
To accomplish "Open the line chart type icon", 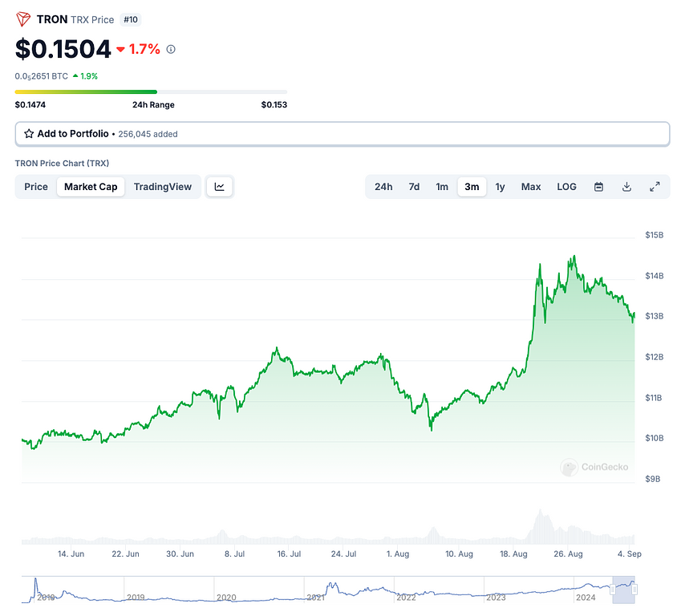I will 220,187.
